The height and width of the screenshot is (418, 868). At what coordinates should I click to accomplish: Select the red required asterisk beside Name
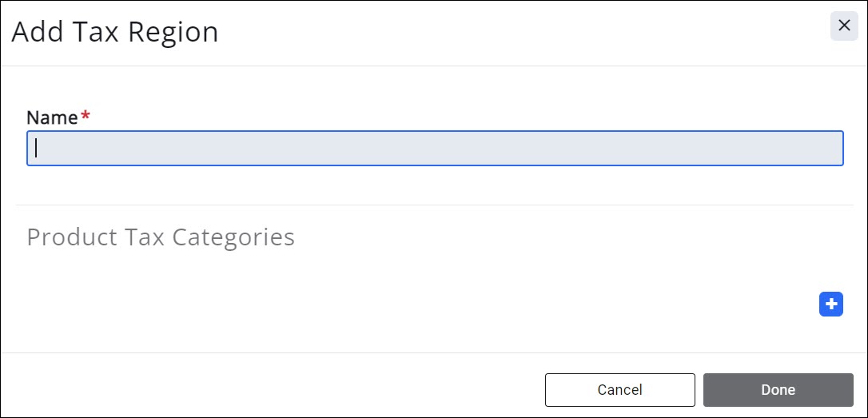click(86, 116)
